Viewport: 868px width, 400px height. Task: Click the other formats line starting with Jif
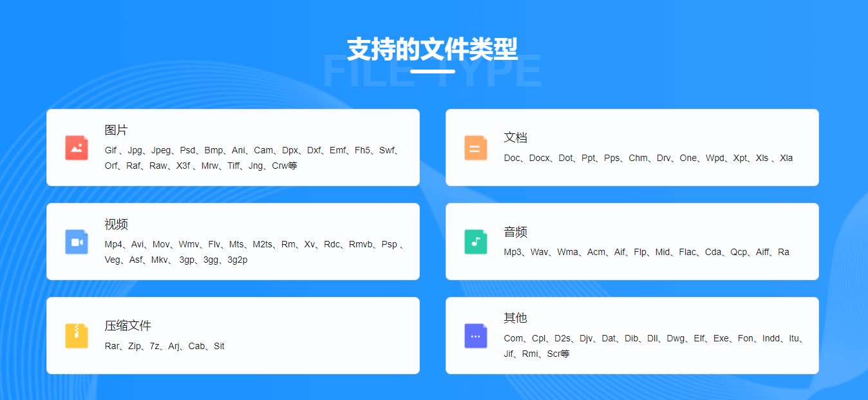point(537,354)
